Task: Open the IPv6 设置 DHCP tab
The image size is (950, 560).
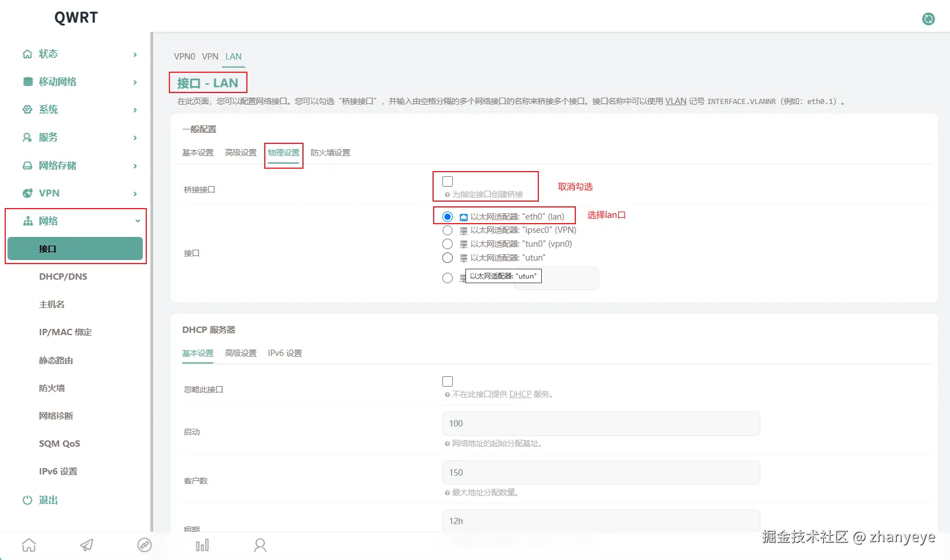Action: (x=284, y=353)
